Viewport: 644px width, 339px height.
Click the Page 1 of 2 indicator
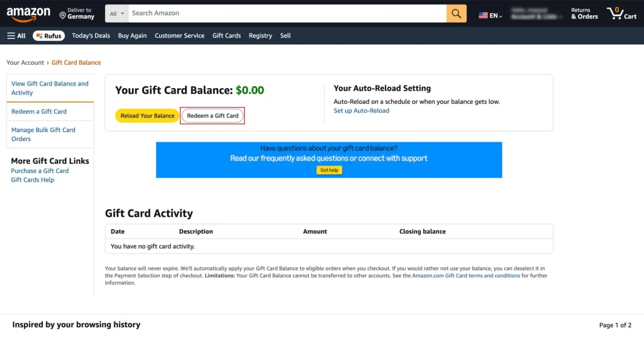click(x=615, y=325)
